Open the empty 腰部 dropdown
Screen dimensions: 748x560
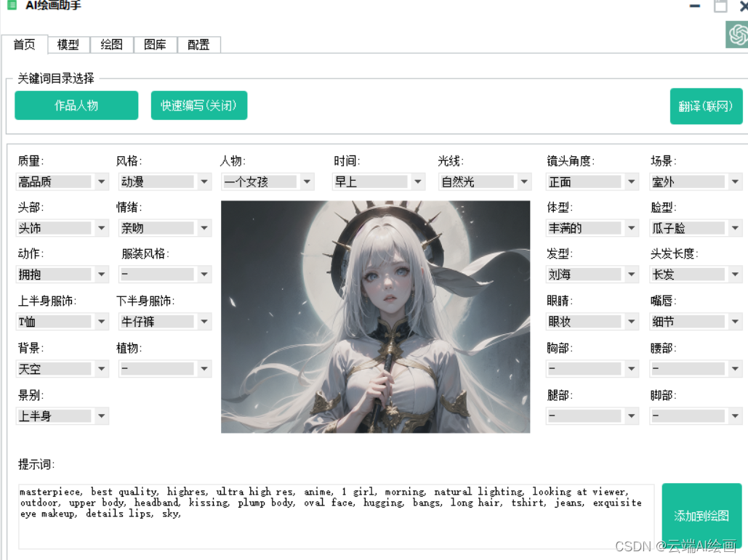coord(696,368)
